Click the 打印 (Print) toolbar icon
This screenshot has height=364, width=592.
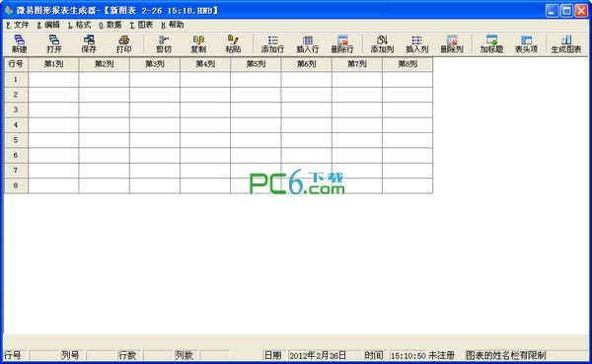124,43
